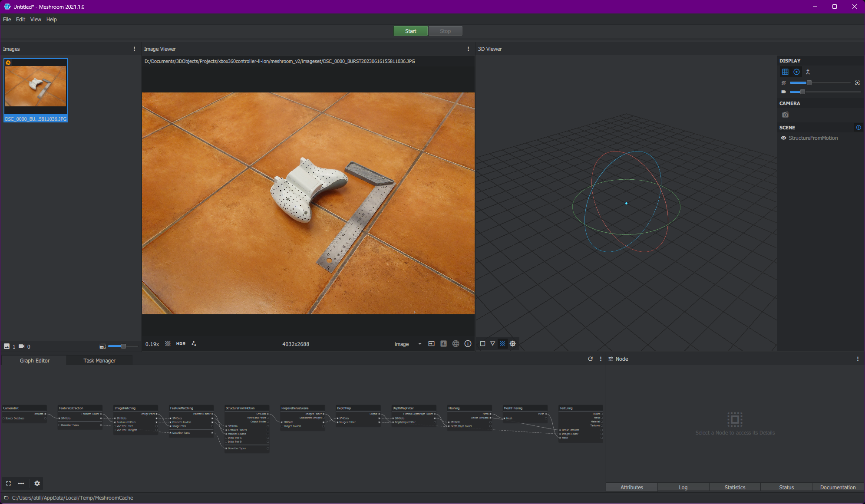865x504 pixels.
Task: Open image metadata info icon
Action: [x=468, y=344]
